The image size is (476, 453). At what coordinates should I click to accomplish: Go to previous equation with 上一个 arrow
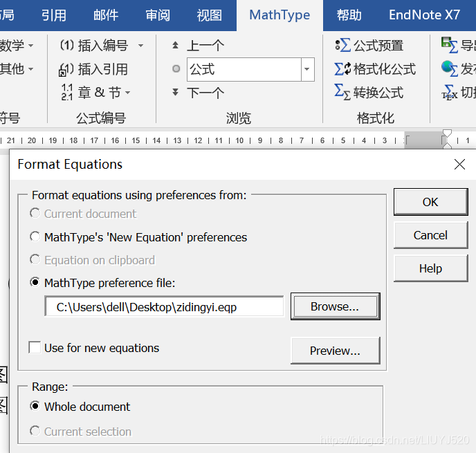(x=175, y=46)
